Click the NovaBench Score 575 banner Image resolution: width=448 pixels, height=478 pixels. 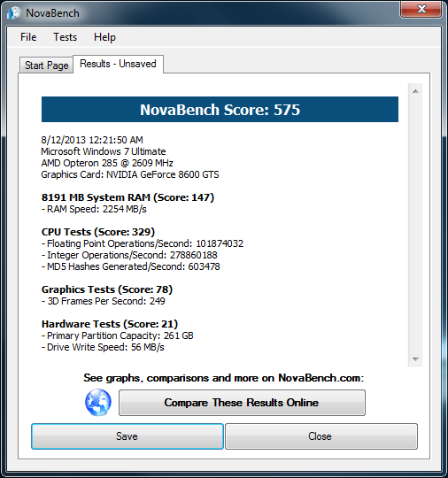[220, 110]
